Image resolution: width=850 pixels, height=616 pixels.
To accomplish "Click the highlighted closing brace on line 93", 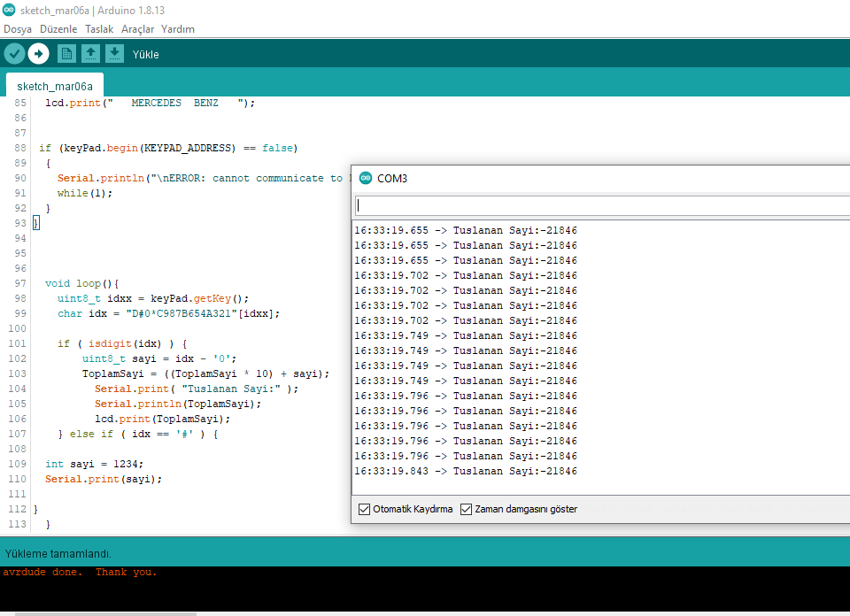I will [36, 223].
